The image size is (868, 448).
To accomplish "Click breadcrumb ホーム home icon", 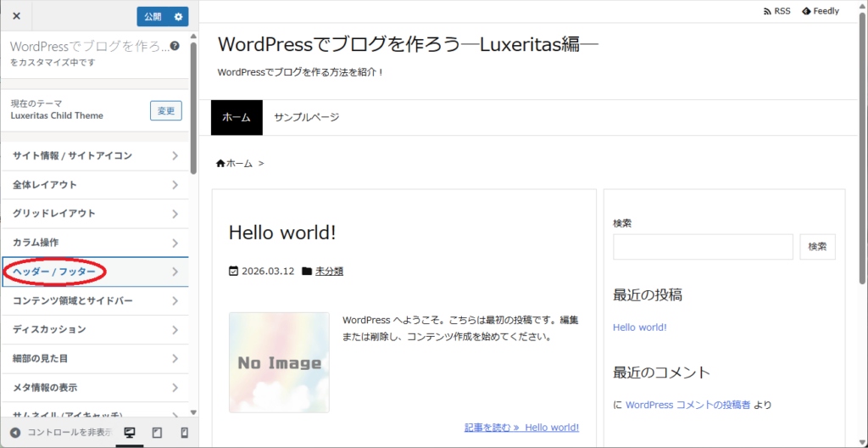I will point(221,163).
